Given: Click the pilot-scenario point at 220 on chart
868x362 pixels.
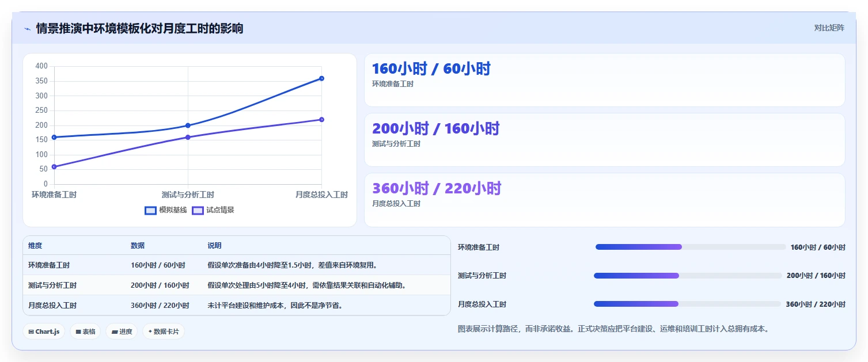Looking at the screenshot, I should [321, 120].
